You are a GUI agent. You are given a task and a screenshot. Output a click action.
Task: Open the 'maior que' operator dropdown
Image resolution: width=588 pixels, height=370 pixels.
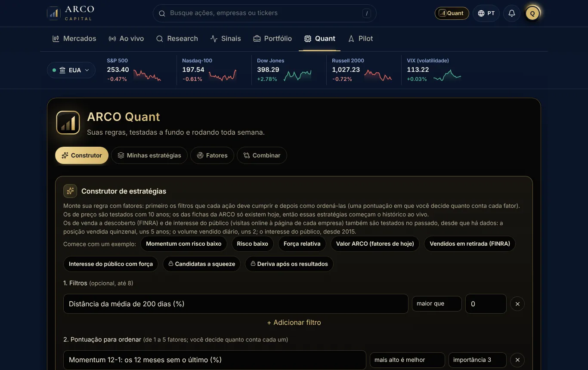pyautogui.click(x=436, y=304)
